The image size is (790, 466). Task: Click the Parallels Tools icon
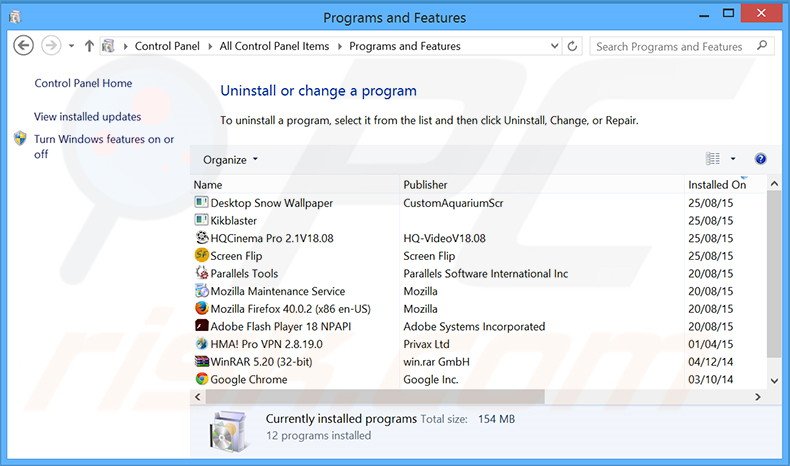coord(202,273)
